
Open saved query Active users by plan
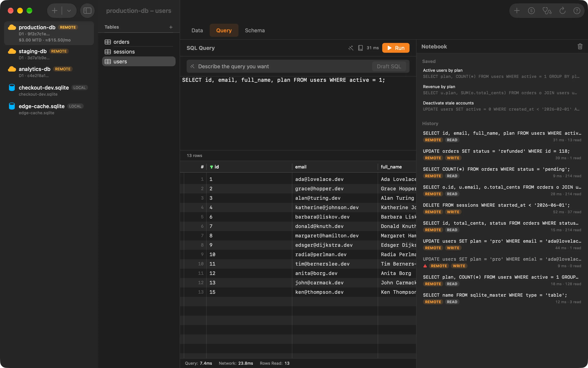point(502,73)
